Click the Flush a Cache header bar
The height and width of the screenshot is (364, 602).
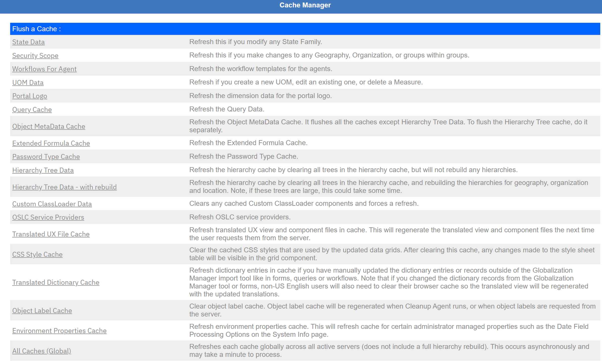point(305,29)
